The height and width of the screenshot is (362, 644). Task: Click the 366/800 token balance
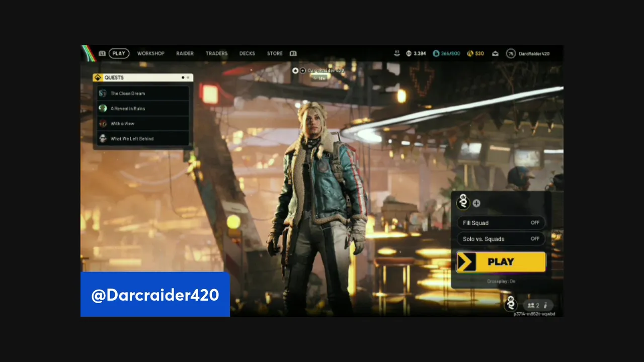(x=450, y=53)
